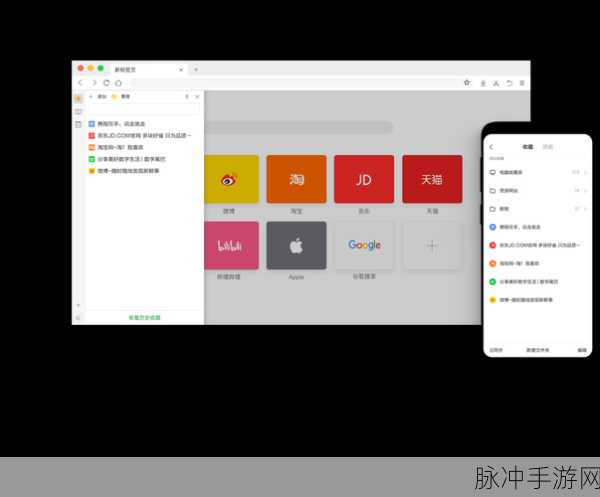Open a new tab with plus button

pos(196,70)
